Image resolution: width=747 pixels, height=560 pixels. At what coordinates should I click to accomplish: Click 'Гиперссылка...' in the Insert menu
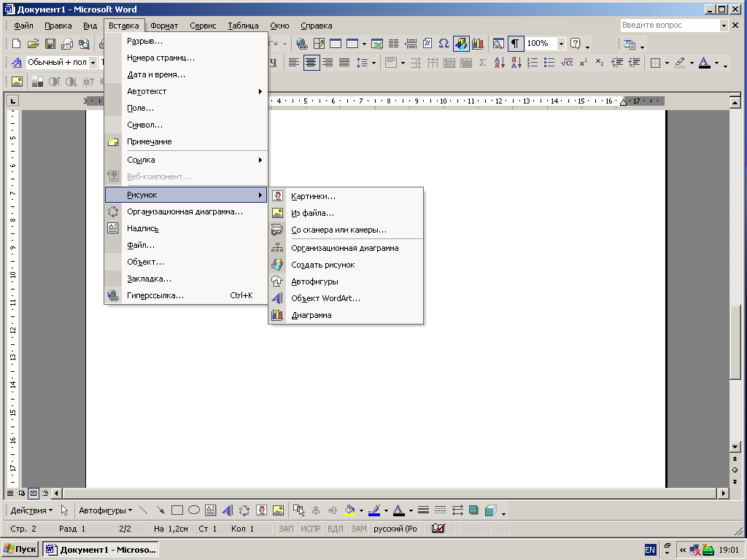pyautogui.click(x=155, y=295)
